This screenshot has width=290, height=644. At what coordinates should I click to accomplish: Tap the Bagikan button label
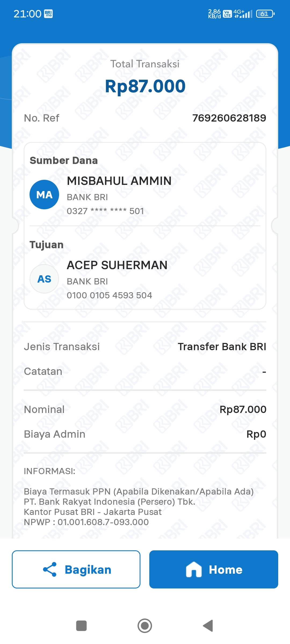click(88, 570)
